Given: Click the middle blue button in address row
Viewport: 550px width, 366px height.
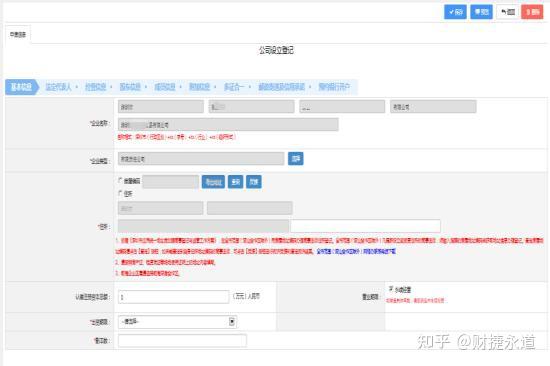Looking at the screenshot, I should (x=235, y=182).
